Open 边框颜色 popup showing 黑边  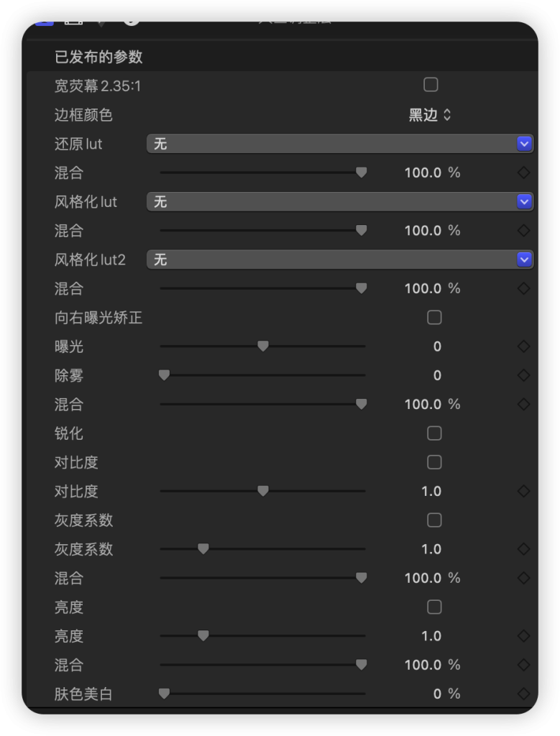[x=430, y=115]
